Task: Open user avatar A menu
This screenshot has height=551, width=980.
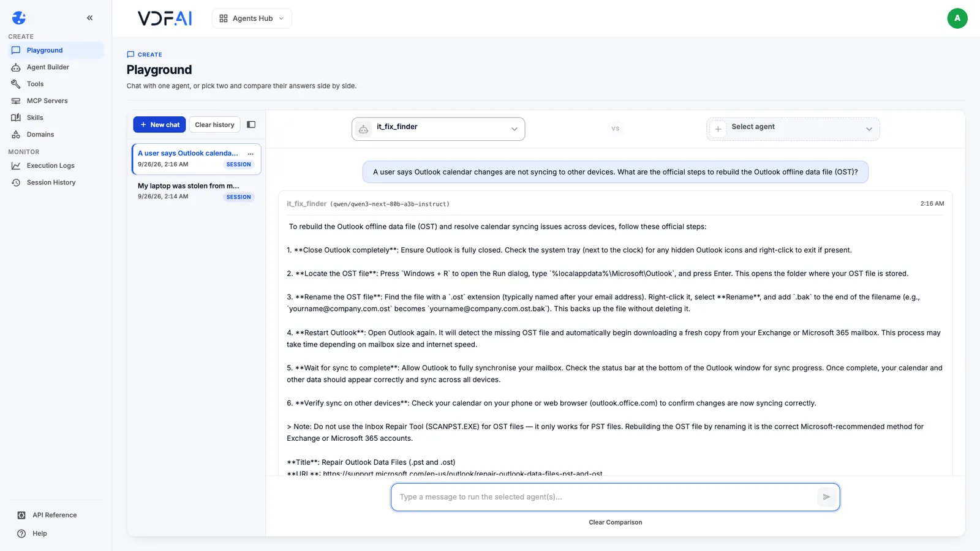Action: [x=957, y=18]
